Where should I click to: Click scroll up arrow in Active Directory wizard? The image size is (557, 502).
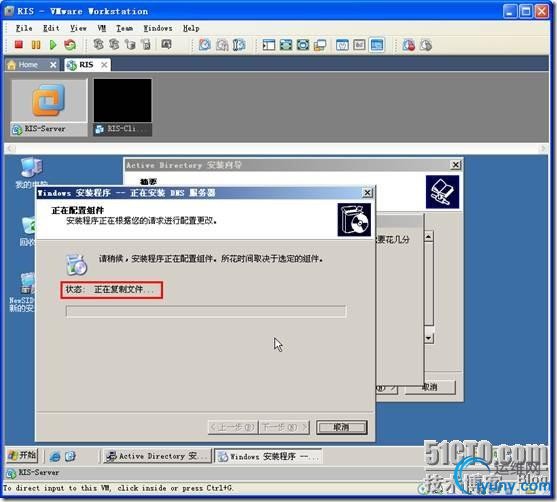click(429, 237)
